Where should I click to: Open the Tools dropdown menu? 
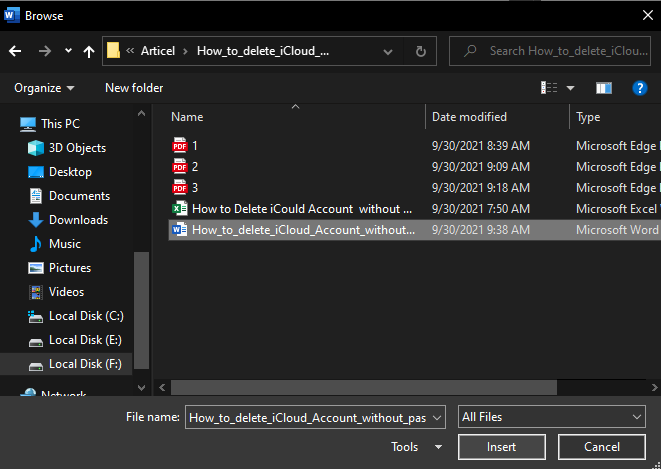click(x=416, y=447)
